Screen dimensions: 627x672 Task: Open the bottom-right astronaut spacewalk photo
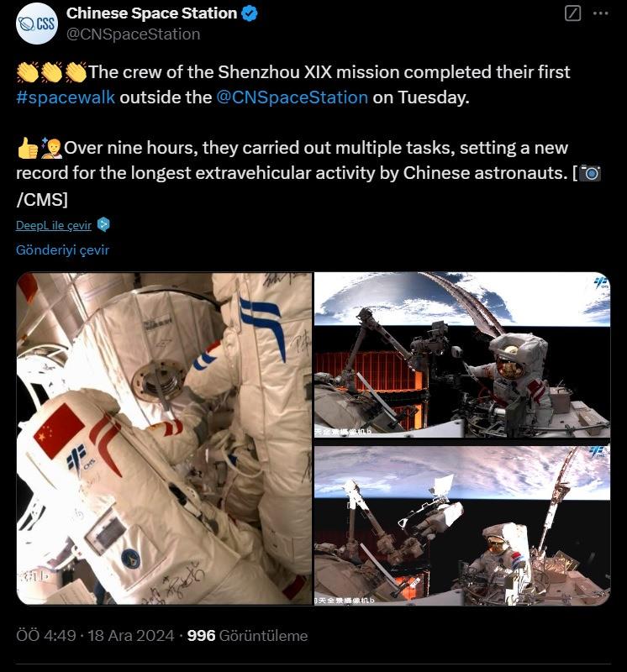pyautogui.click(x=462, y=526)
